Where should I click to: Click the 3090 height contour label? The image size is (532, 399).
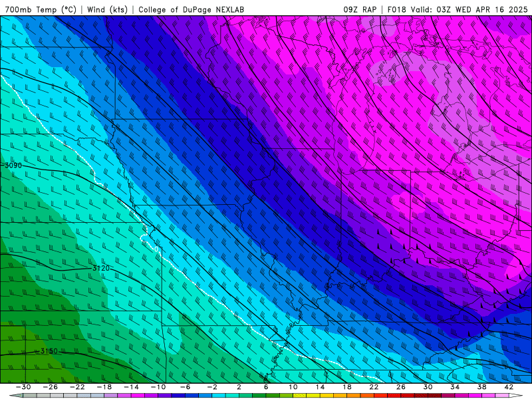[13, 165]
